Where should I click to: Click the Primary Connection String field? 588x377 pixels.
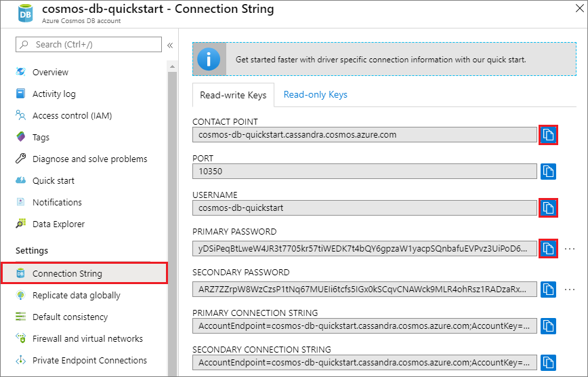pyautogui.click(x=364, y=326)
